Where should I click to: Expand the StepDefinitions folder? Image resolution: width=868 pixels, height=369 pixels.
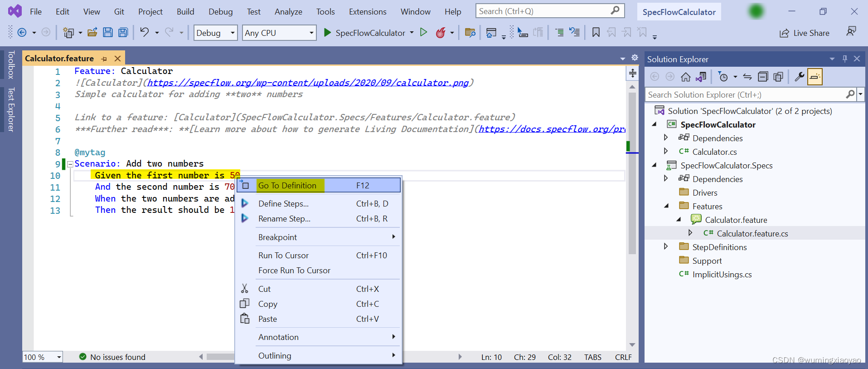[x=666, y=246]
